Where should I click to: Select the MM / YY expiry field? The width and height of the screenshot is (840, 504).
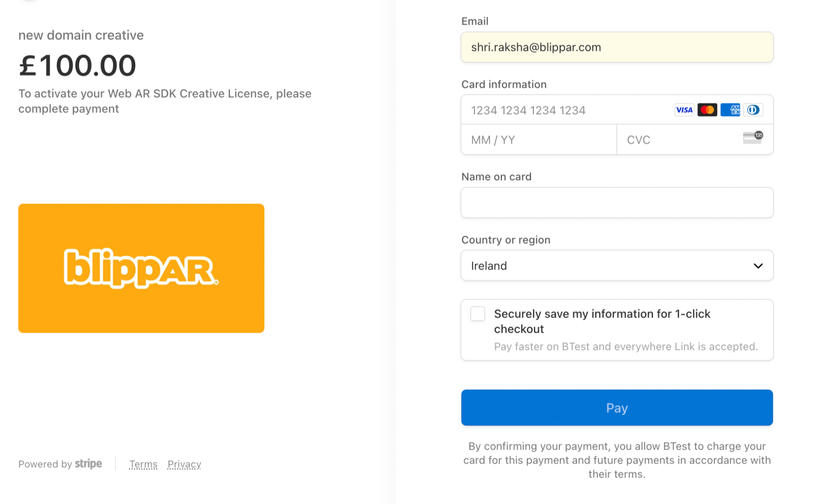tap(539, 140)
